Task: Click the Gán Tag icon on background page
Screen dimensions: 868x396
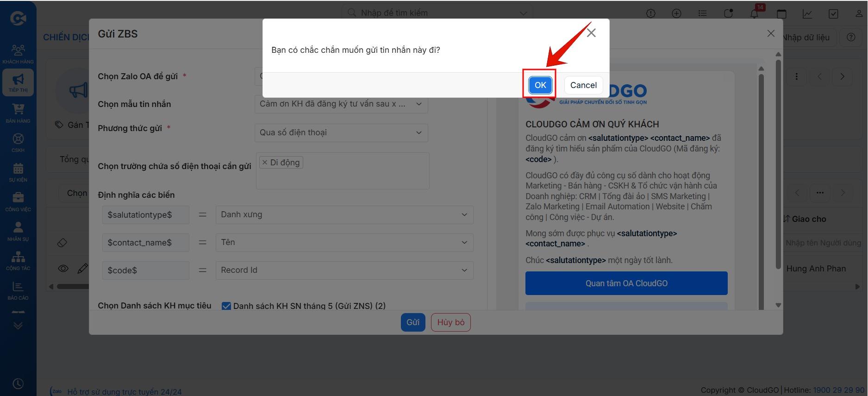Action: pos(59,125)
